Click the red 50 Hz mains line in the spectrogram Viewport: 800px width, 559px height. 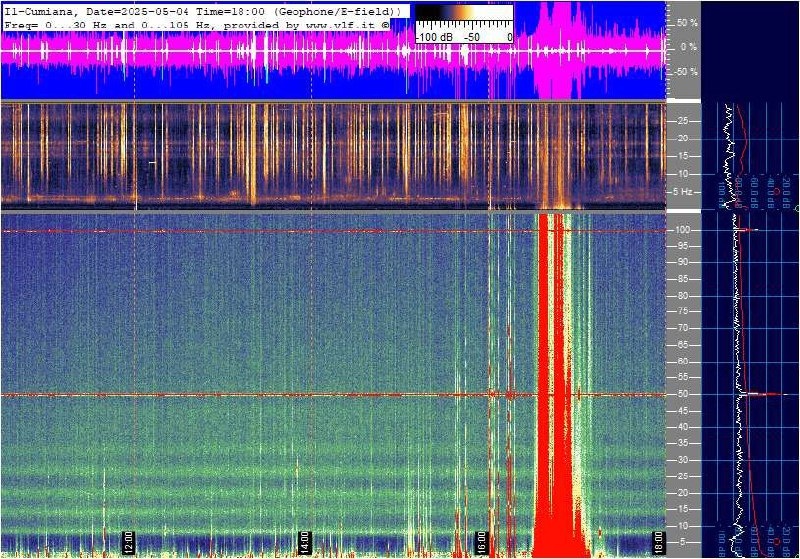pyautogui.click(x=333, y=395)
